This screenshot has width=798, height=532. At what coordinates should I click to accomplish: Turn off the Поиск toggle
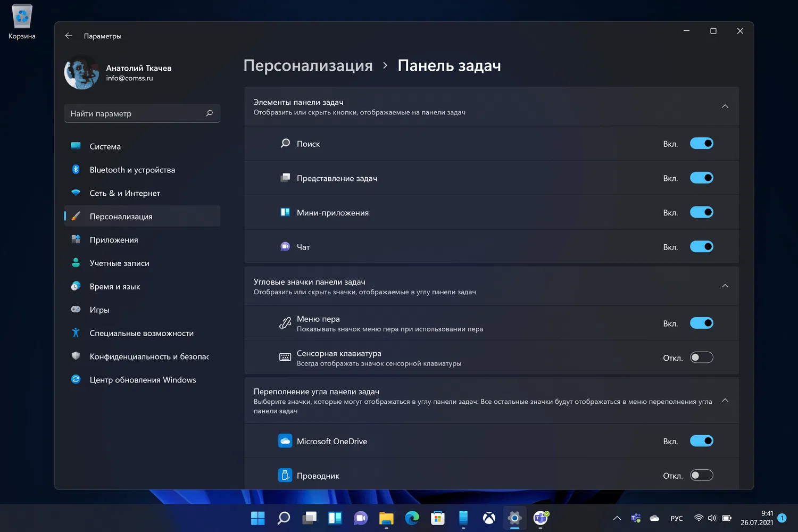tap(701, 143)
